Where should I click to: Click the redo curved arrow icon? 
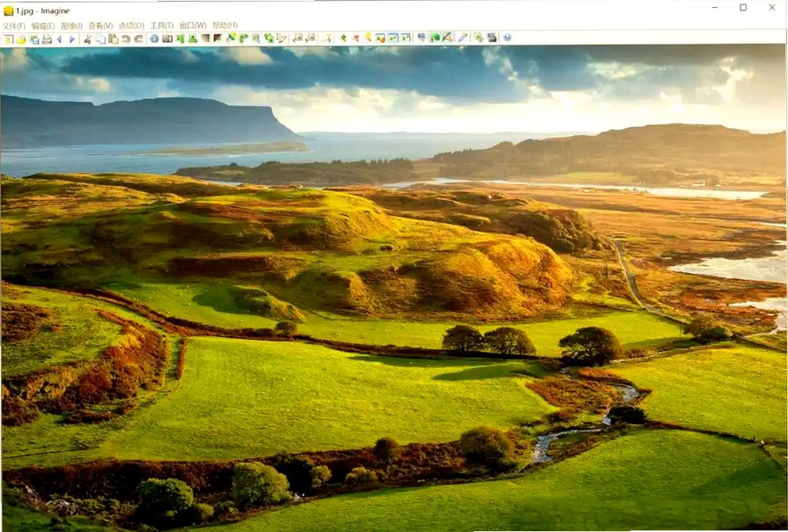(x=138, y=39)
